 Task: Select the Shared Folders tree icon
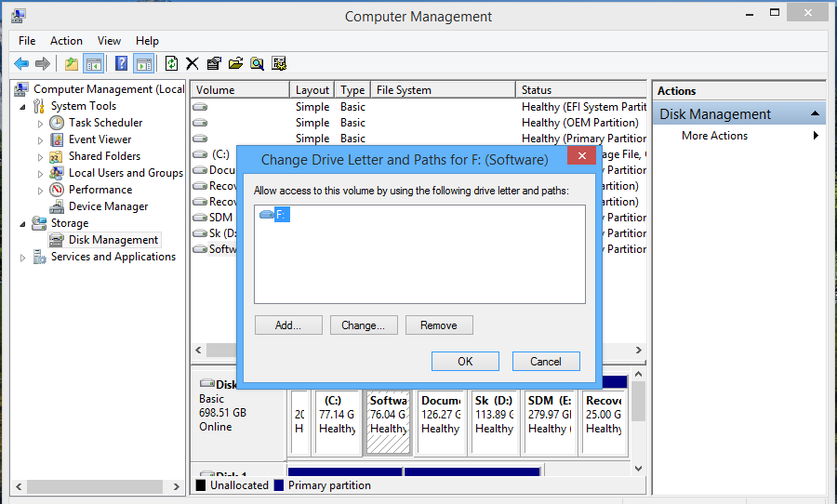[57, 156]
